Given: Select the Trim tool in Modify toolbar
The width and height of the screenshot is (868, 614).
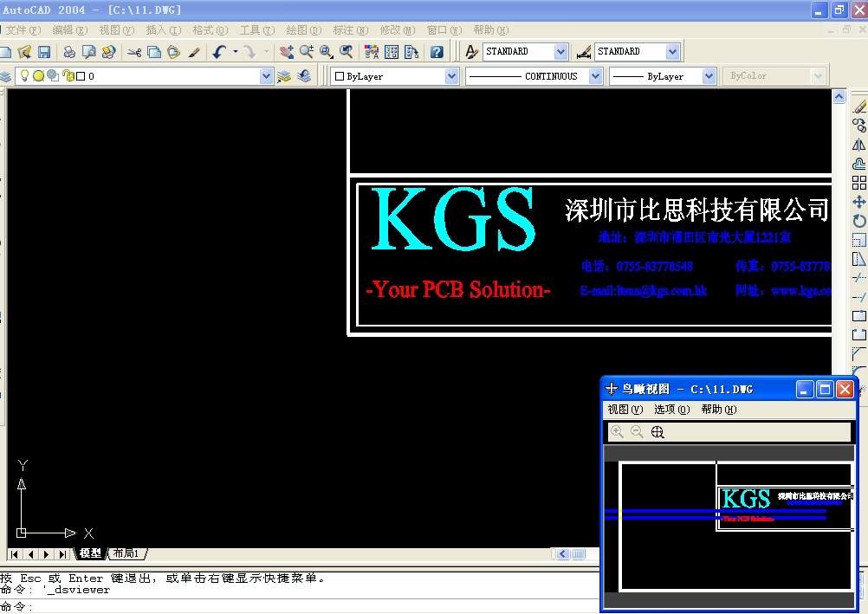Looking at the screenshot, I should [x=859, y=277].
